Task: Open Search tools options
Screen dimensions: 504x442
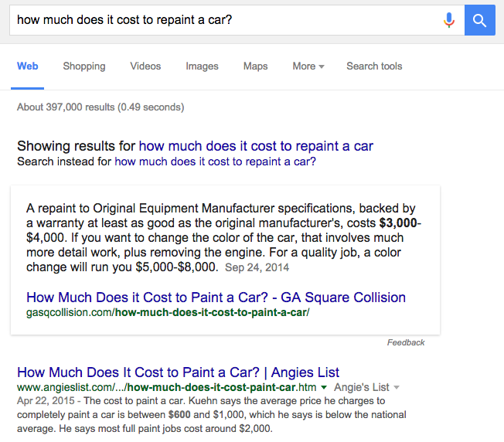Action: [x=374, y=66]
